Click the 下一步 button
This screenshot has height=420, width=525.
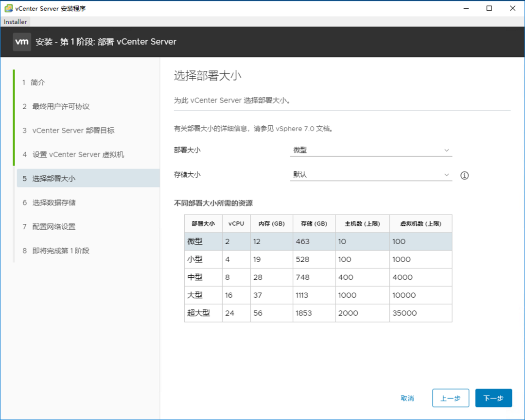[493, 398]
